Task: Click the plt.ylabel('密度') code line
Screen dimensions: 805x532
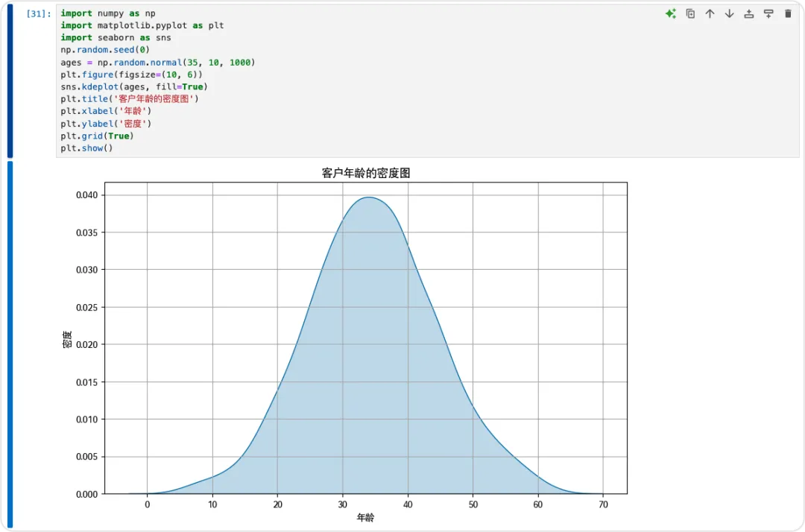Action: point(106,124)
